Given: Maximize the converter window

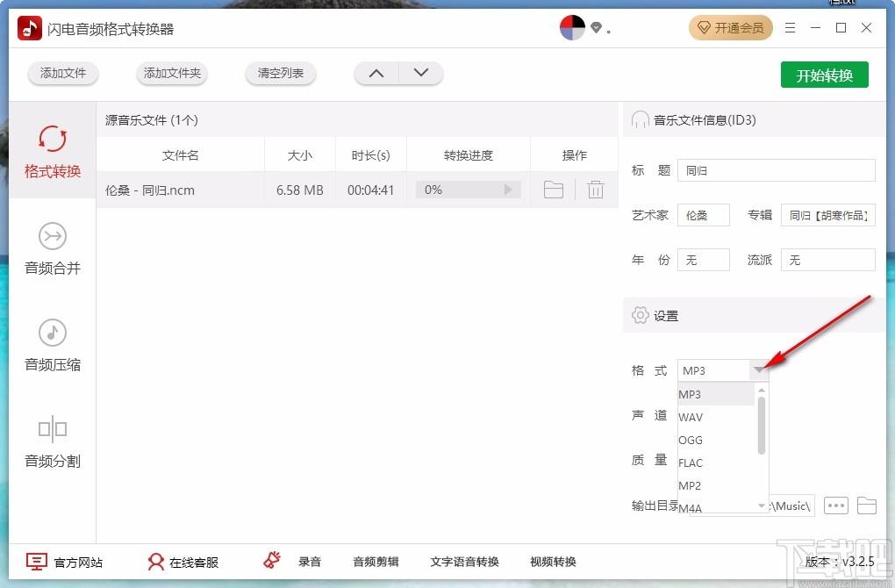Looking at the screenshot, I should [841, 27].
